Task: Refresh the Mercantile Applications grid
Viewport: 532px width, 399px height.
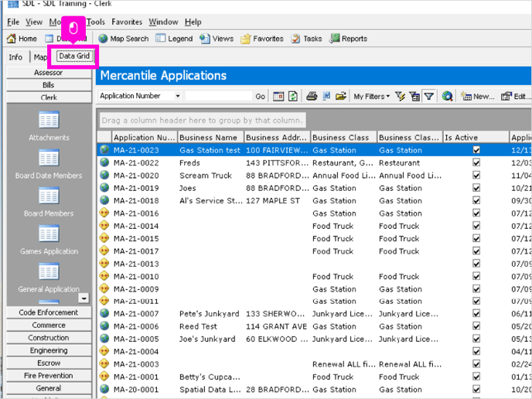Action: 293,97
